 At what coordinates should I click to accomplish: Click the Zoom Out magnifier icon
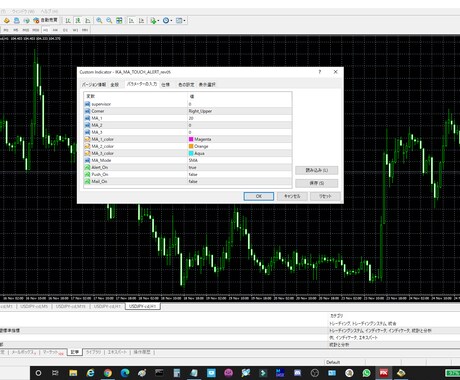109,20
